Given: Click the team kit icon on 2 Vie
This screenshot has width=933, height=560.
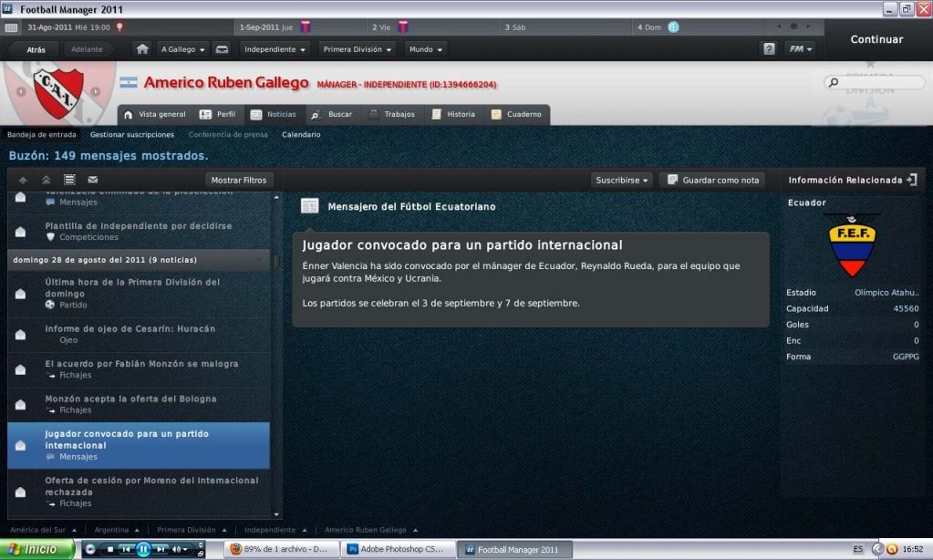Looking at the screenshot, I should 403,26.
